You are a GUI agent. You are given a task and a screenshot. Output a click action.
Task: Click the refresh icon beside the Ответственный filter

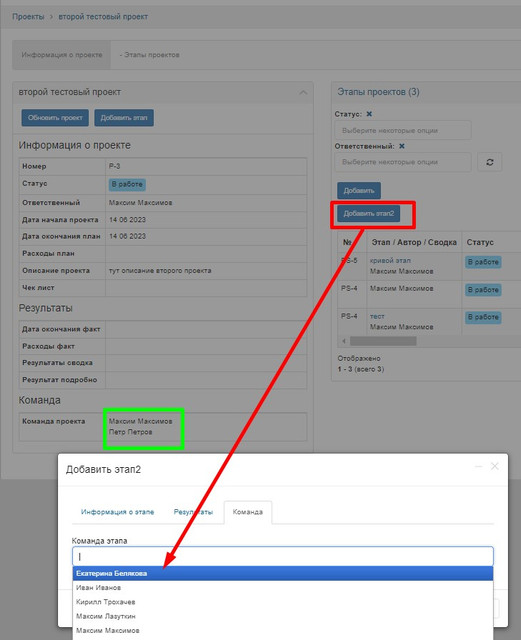pyautogui.click(x=490, y=162)
